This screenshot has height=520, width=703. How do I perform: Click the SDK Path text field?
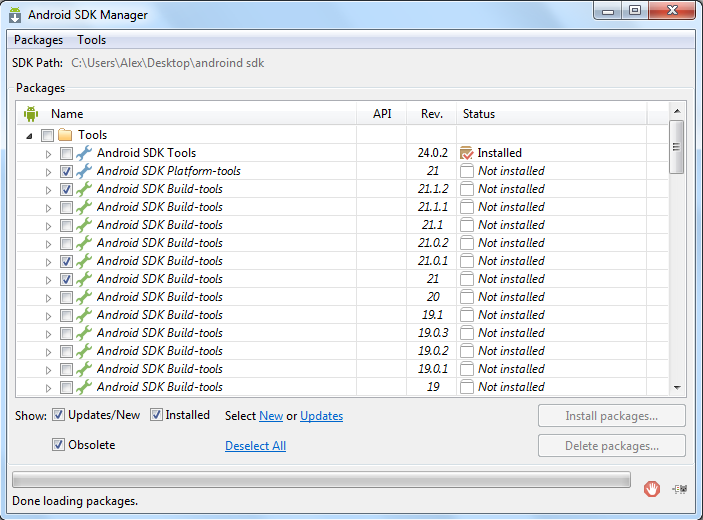pos(167,63)
